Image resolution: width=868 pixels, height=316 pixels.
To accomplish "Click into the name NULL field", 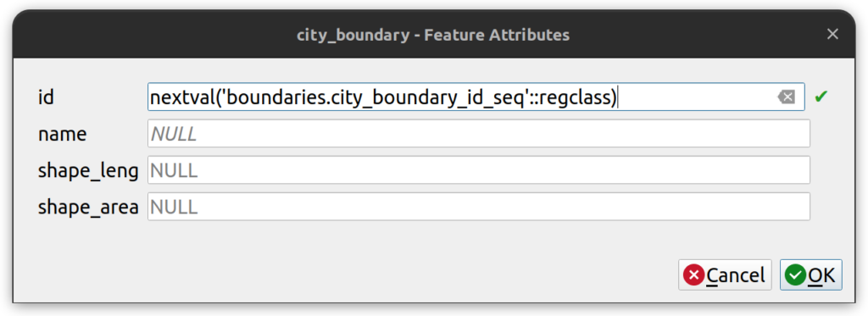I will click(x=479, y=134).
